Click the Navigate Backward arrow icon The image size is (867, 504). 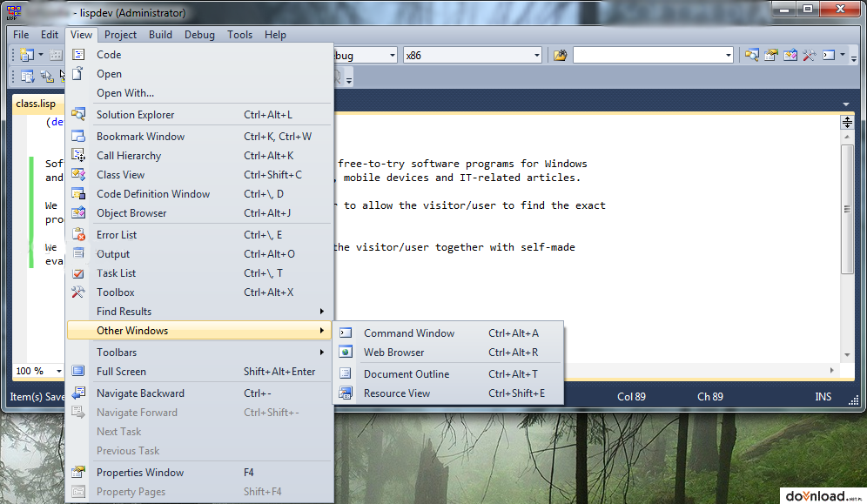click(78, 393)
